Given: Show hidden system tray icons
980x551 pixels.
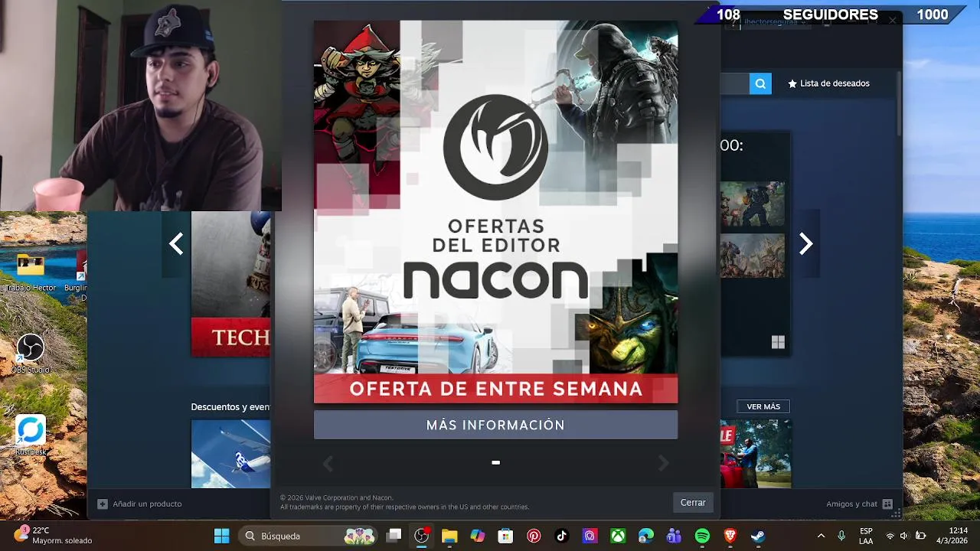Looking at the screenshot, I should click(821, 536).
